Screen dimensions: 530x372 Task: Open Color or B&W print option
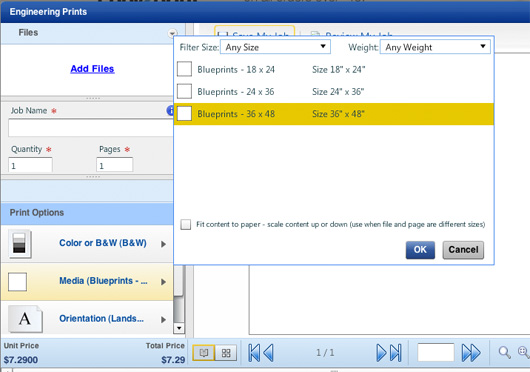pos(87,244)
